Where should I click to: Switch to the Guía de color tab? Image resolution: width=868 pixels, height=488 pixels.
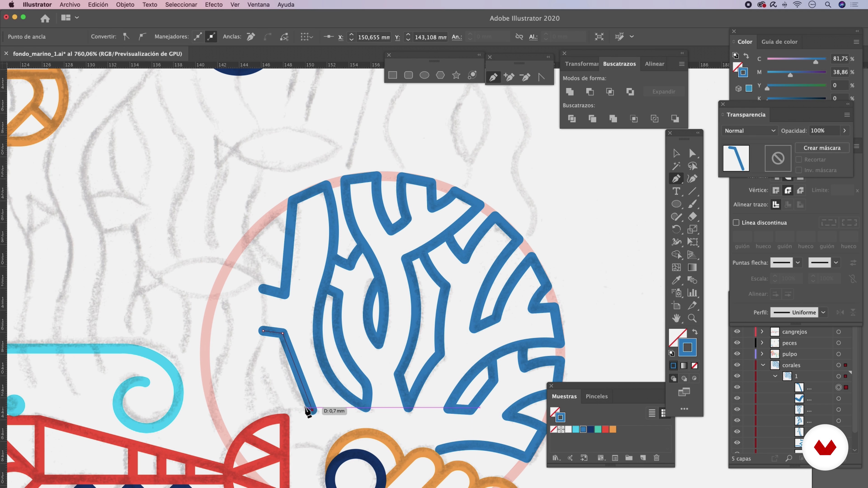coord(779,42)
